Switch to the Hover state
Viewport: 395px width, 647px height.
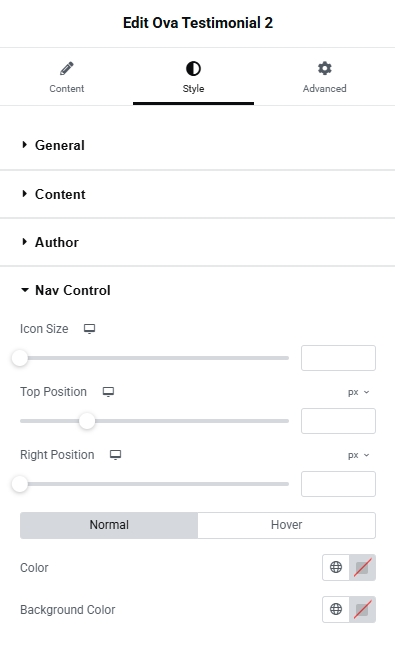(286, 525)
